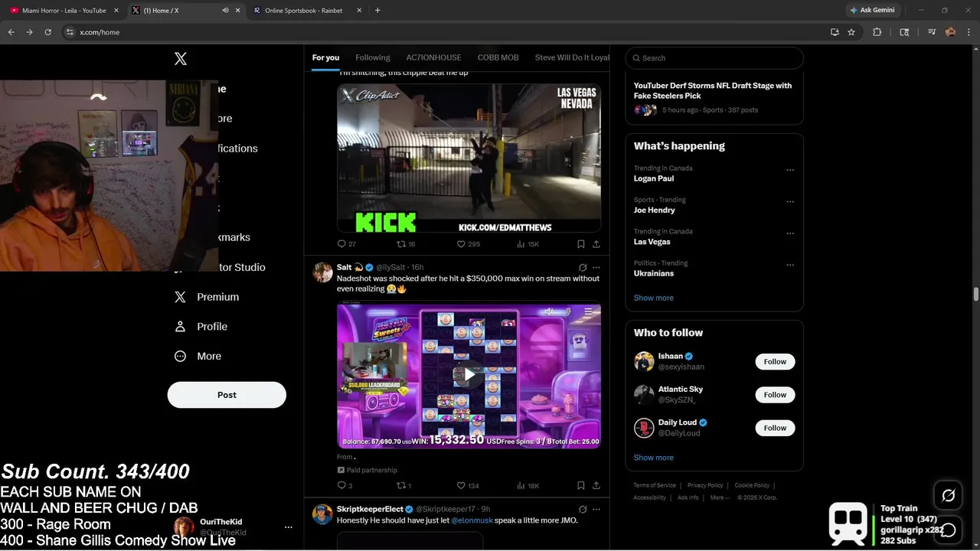
Task: Click the x.com/home address bar
Action: (x=459, y=32)
